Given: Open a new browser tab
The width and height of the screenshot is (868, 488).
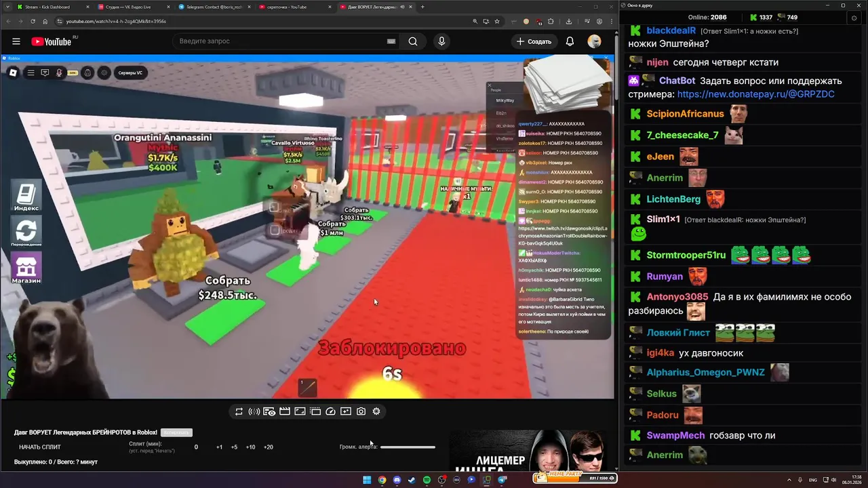Looking at the screenshot, I should [422, 7].
